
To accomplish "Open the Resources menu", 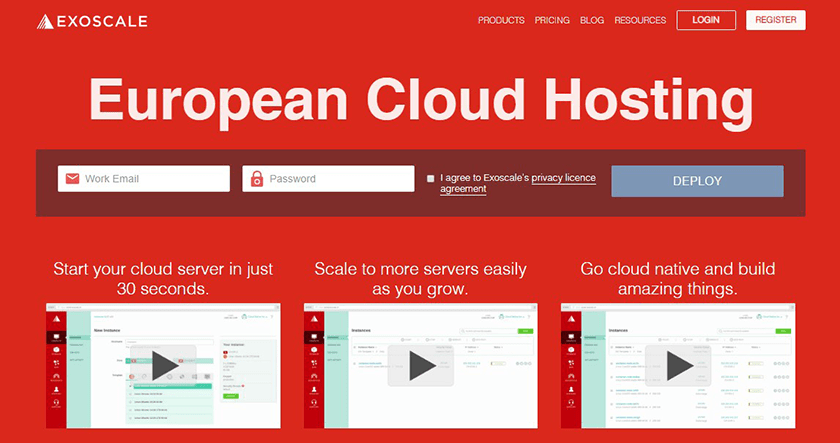I will 640,20.
